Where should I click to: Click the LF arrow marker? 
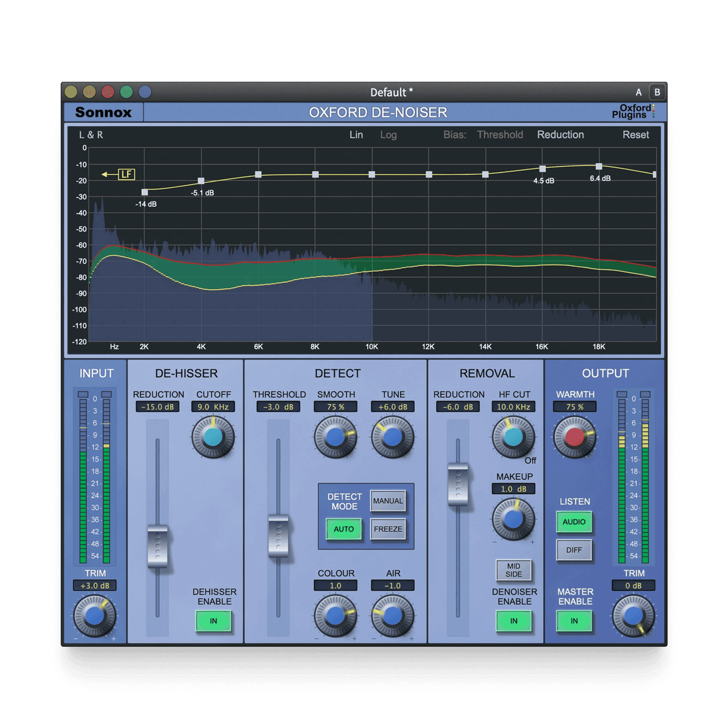(x=118, y=174)
